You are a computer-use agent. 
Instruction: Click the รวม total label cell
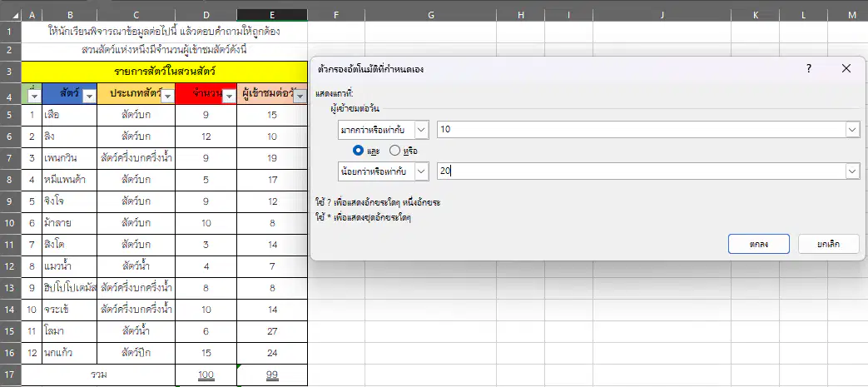(98, 375)
